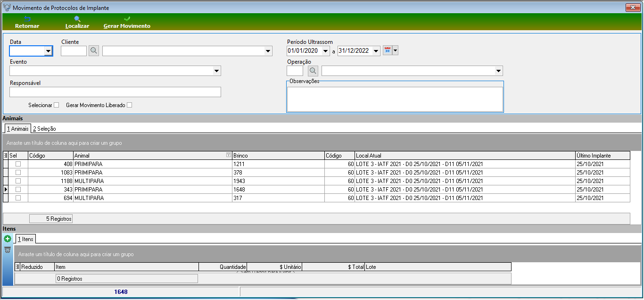Click trash bin icon in Itens panel
This screenshot has height=300, width=644.
coord(8,250)
